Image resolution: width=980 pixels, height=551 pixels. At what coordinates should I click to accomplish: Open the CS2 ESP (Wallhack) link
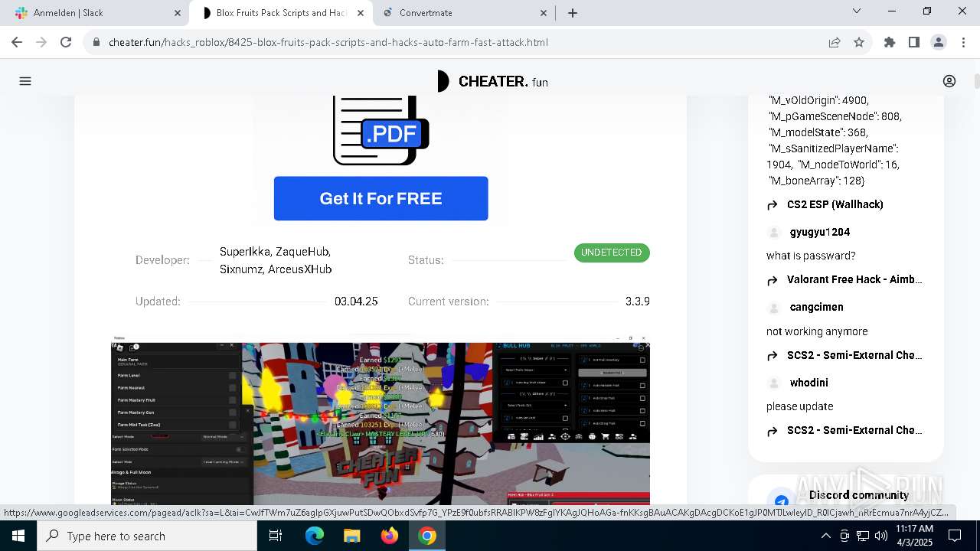(x=835, y=204)
